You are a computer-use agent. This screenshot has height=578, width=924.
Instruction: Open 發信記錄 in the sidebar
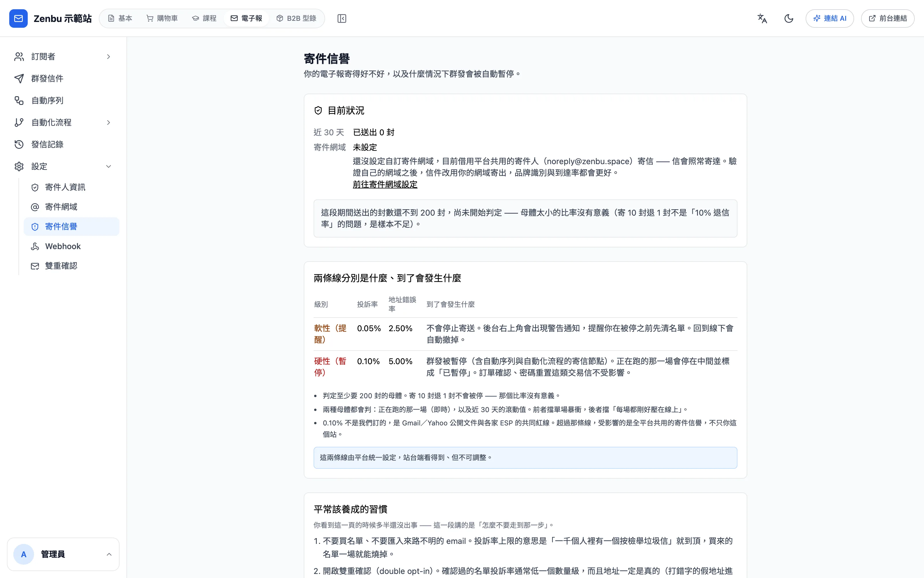(64, 144)
